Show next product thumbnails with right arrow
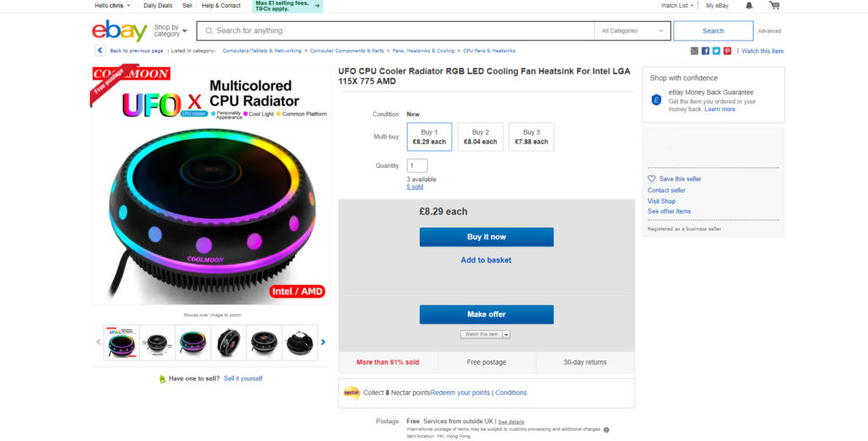 tap(323, 343)
